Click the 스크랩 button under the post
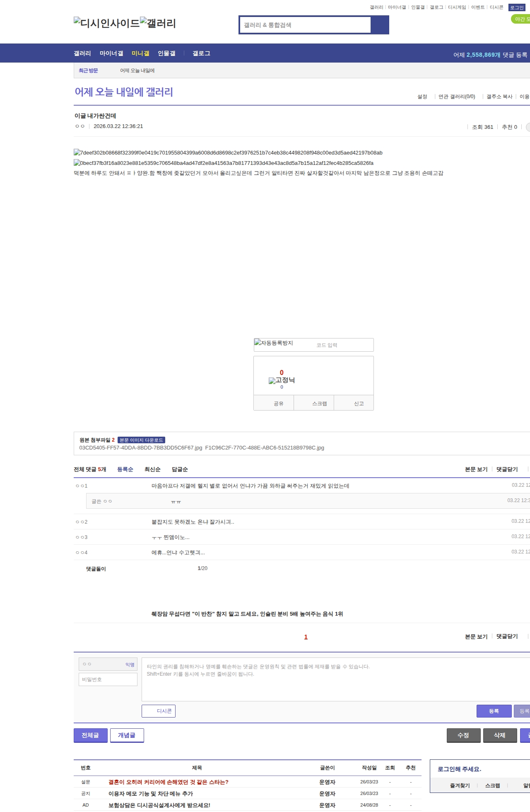Screen dimensions: 530x812 click(x=319, y=404)
